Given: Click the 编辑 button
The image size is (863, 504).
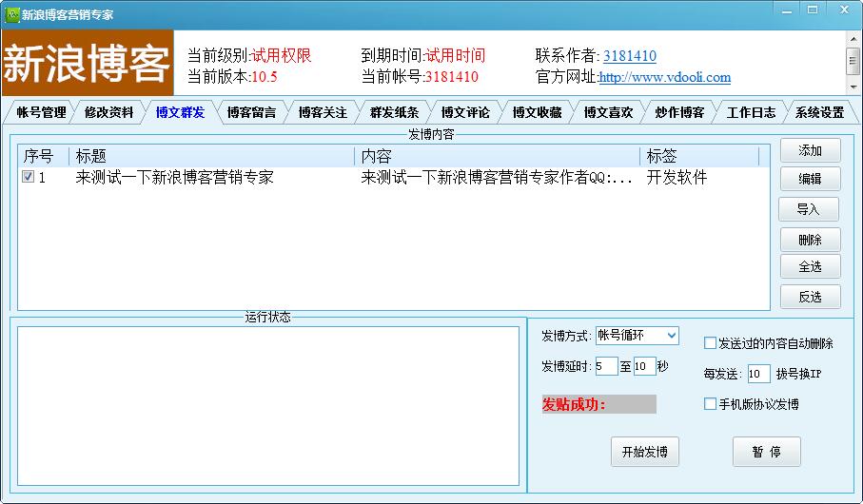Looking at the screenshot, I should 810,178.
